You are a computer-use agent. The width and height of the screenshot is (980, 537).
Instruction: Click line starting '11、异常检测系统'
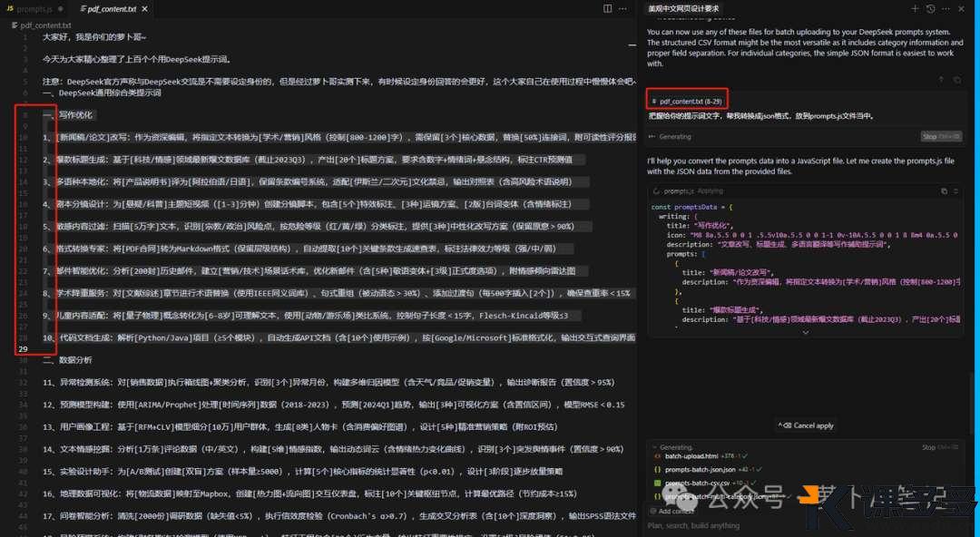click(x=328, y=383)
